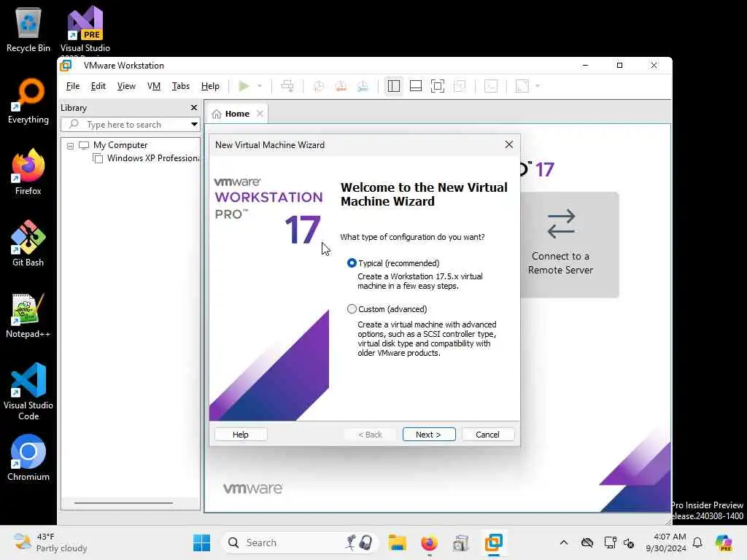
Task: Open the File menu
Action: pyautogui.click(x=73, y=86)
